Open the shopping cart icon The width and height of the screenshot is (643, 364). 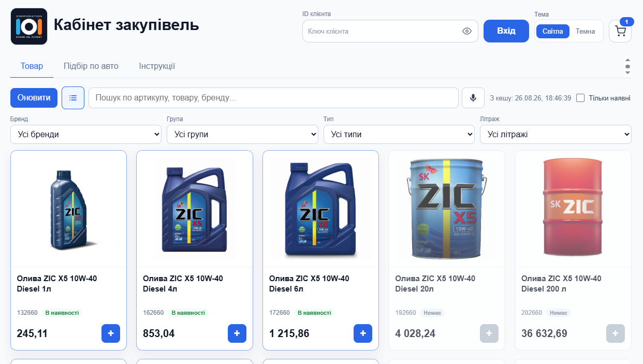point(620,31)
